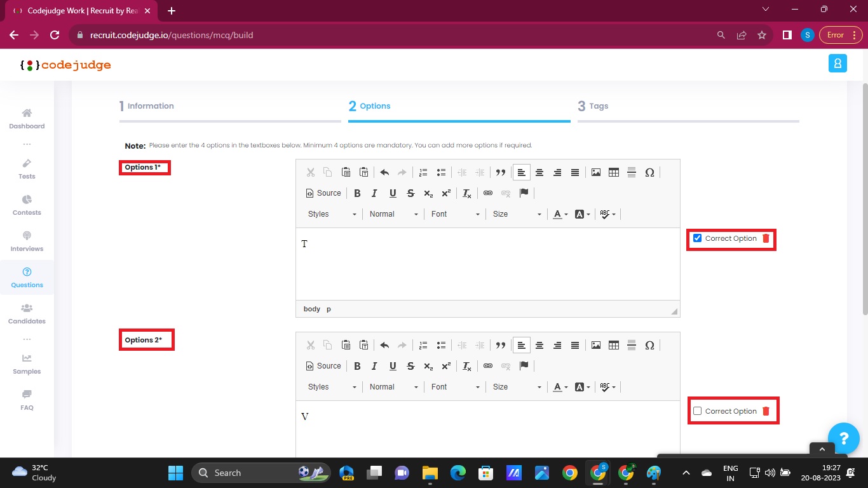
Task: Click inside the Options 1 text area
Action: 488,264
